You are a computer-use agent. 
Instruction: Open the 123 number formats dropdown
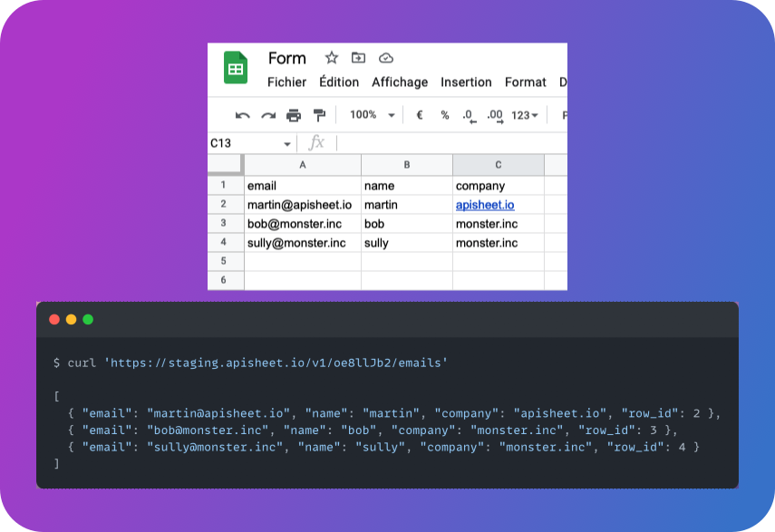click(525, 115)
